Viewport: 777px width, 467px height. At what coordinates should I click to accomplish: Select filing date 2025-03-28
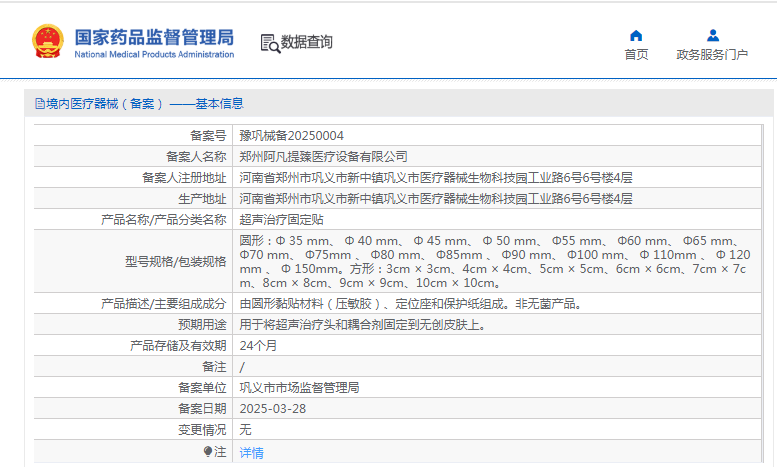tap(273, 409)
